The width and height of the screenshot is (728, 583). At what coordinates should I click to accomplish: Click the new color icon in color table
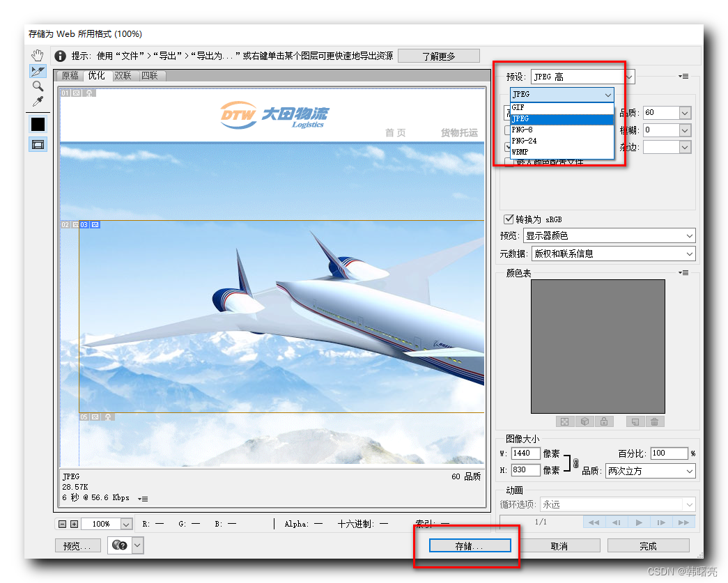click(635, 421)
